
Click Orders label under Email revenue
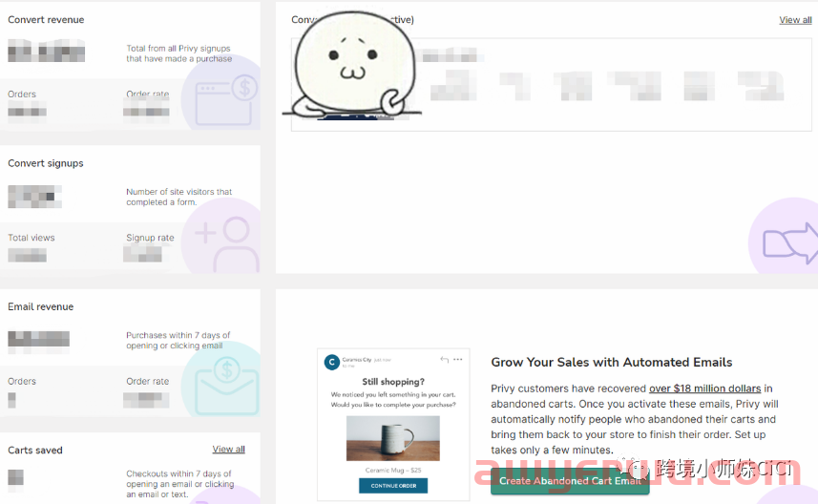[22, 382]
